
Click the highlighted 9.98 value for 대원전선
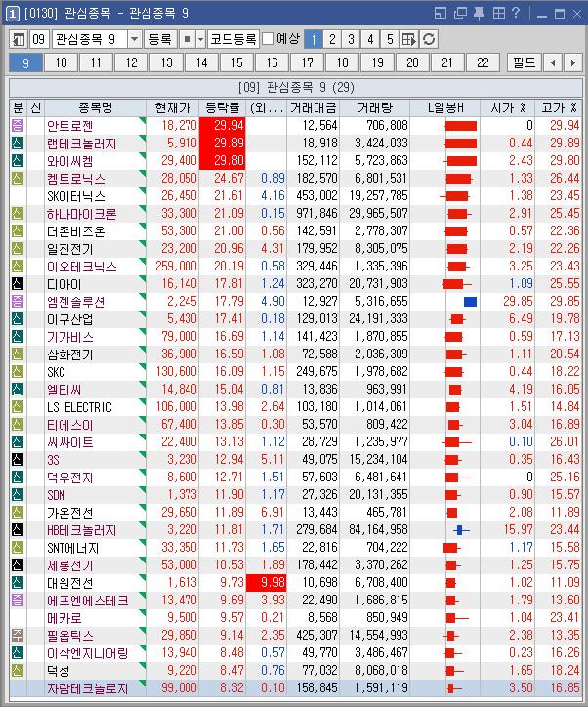266,583
